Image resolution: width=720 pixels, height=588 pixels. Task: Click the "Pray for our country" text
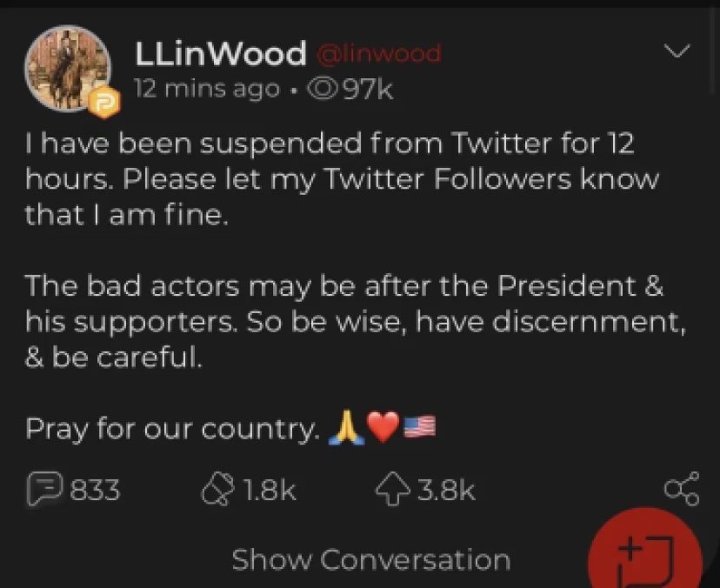click(172, 428)
